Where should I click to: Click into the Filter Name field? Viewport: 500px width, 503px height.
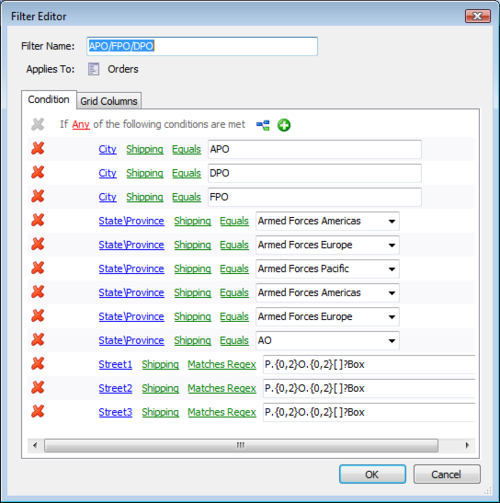click(202, 46)
